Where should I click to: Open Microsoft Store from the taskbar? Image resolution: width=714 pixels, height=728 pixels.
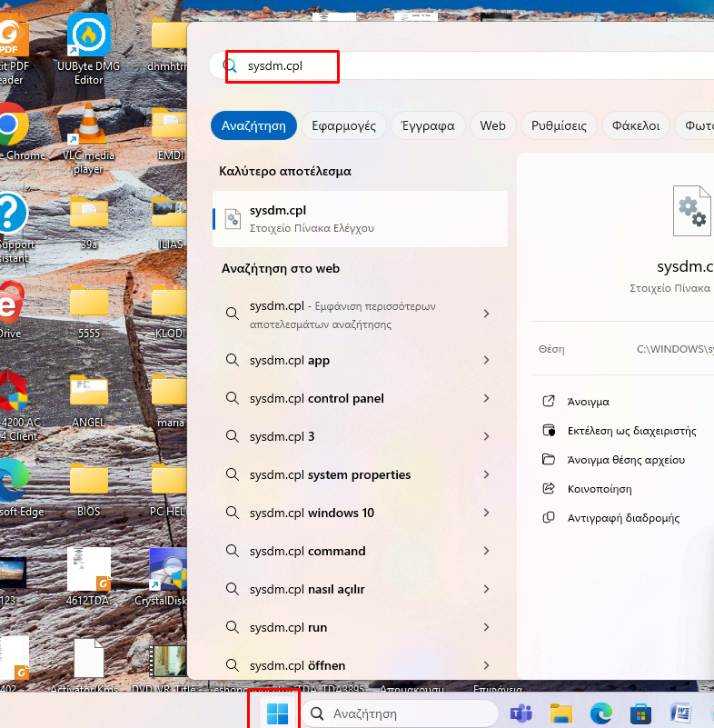coord(640,713)
